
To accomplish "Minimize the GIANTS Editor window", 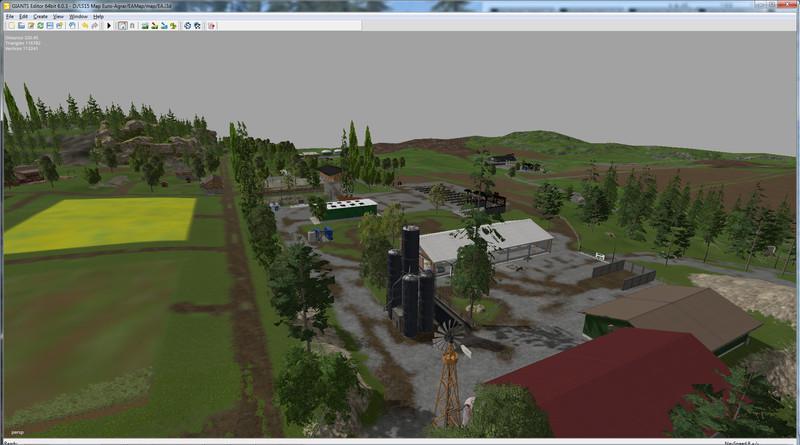I will (x=762, y=5).
